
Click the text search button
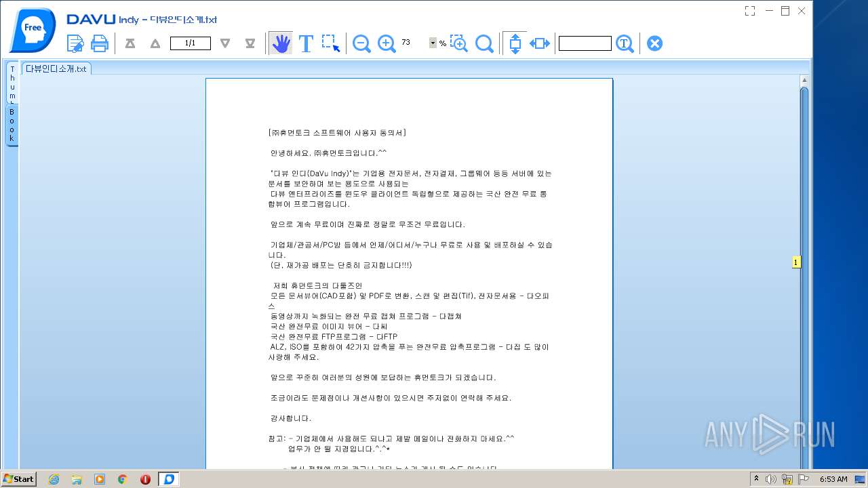[x=625, y=43]
